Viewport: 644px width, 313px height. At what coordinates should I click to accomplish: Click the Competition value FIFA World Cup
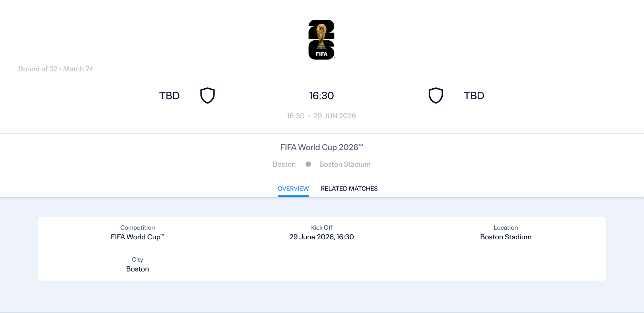138,237
